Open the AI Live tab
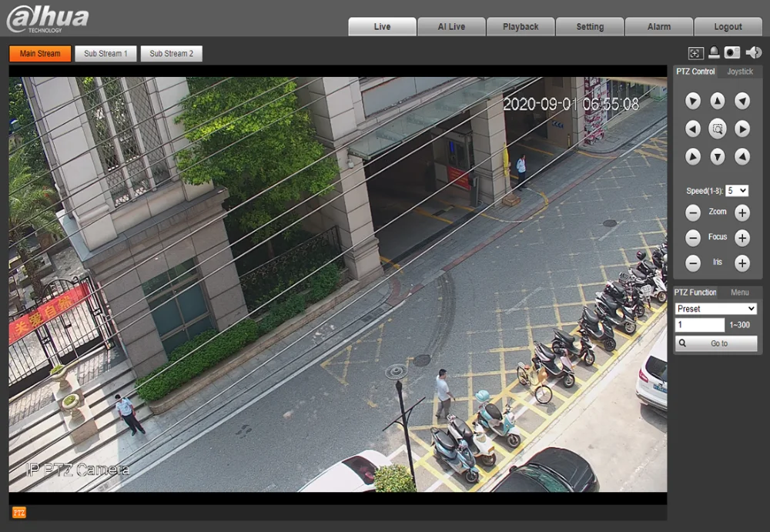Screen dimensions: 770x532 point(451,26)
